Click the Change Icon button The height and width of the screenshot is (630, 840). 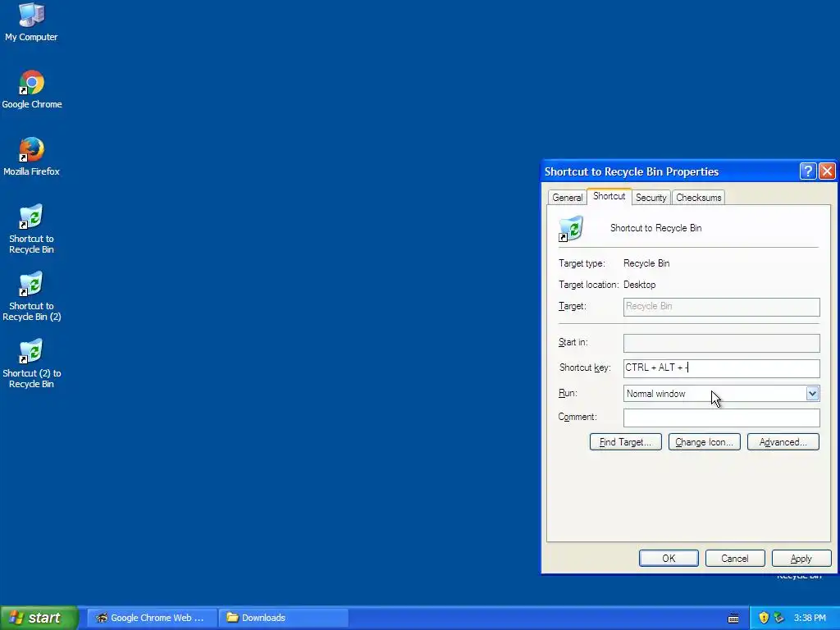(705, 442)
